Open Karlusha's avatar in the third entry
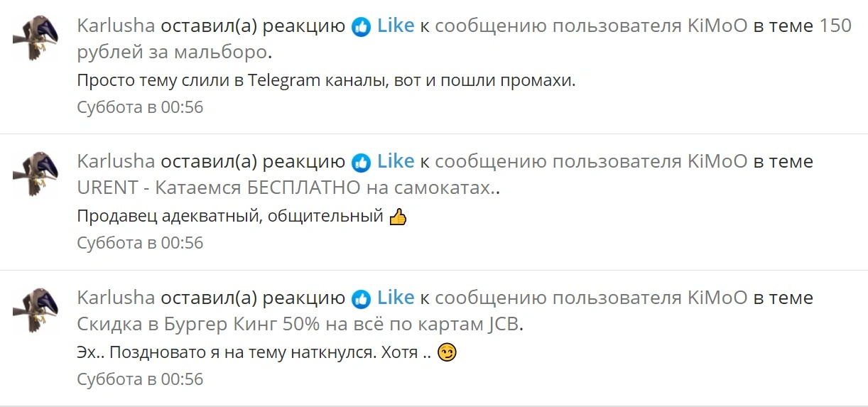The width and height of the screenshot is (868, 407). point(35,310)
